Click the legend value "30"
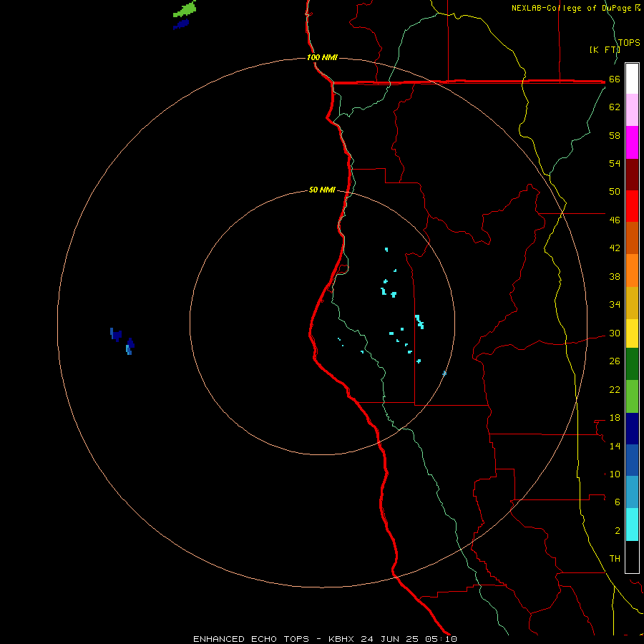Image resolution: width=644 pixels, height=644 pixels. [x=615, y=333]
